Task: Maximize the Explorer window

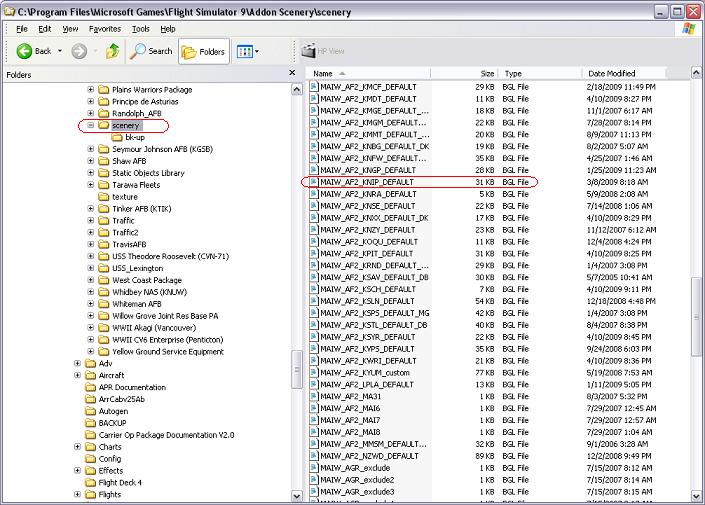Action: (677, 12)
